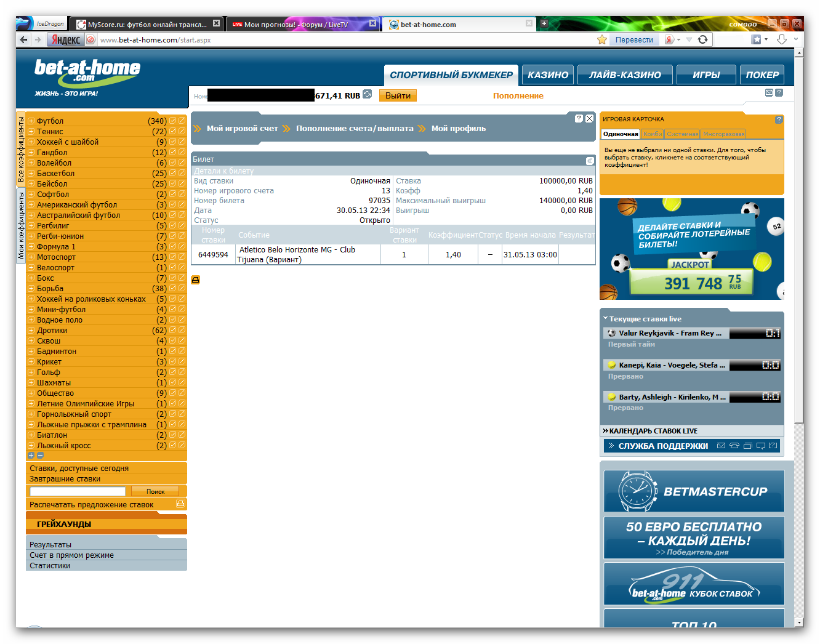Image resolution: width=820 pixels, height=644 pixels.
Task: Tick the first checkbox on Биатлон row
Action: (x=173, y=435)
